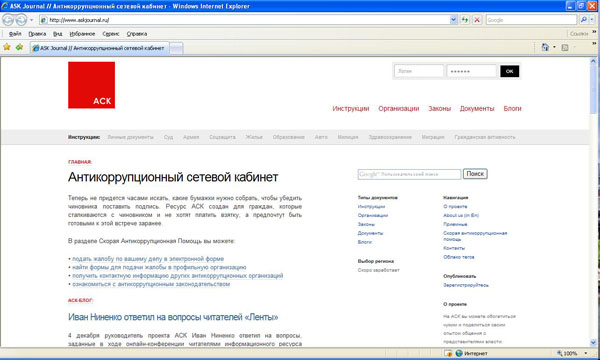Click the Армия category link
The image size is (600, 360).
191,137
